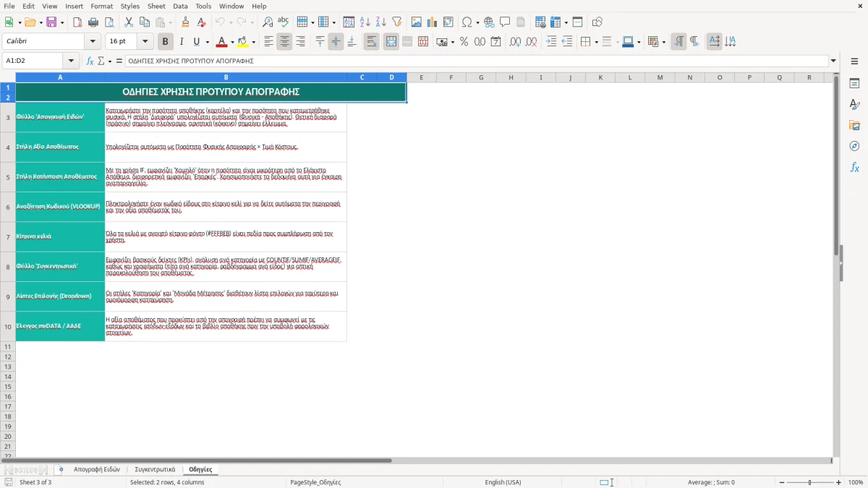Open the Gallery sidebar panel icon
Screen dimensions: 868x488
pyautogui.click(x=854, y=125)
